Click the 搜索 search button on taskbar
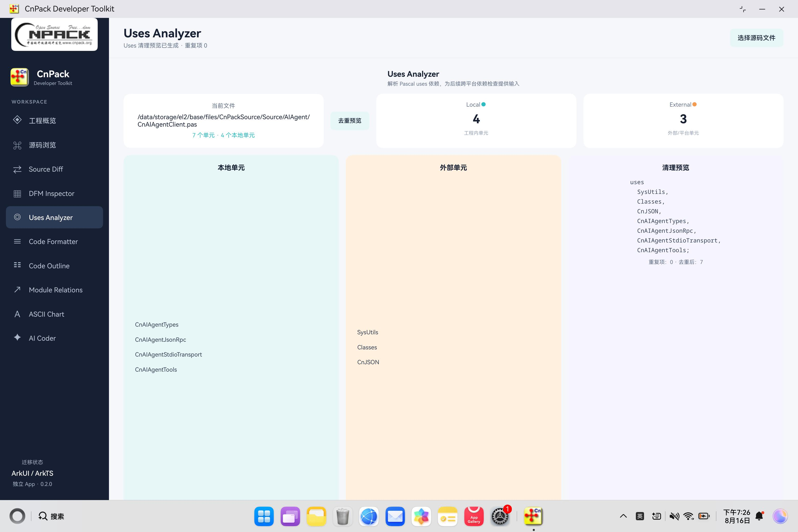 (x=52, y=516)
